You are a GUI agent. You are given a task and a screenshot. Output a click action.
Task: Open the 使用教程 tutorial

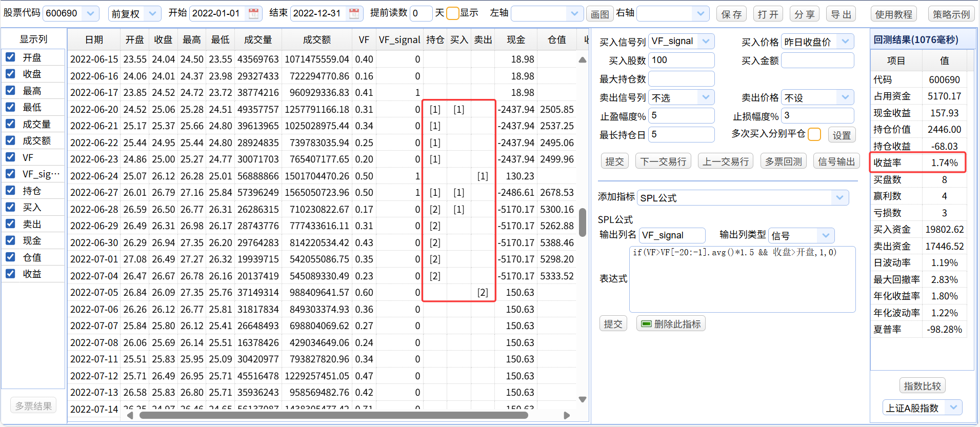tap(893, 14)
